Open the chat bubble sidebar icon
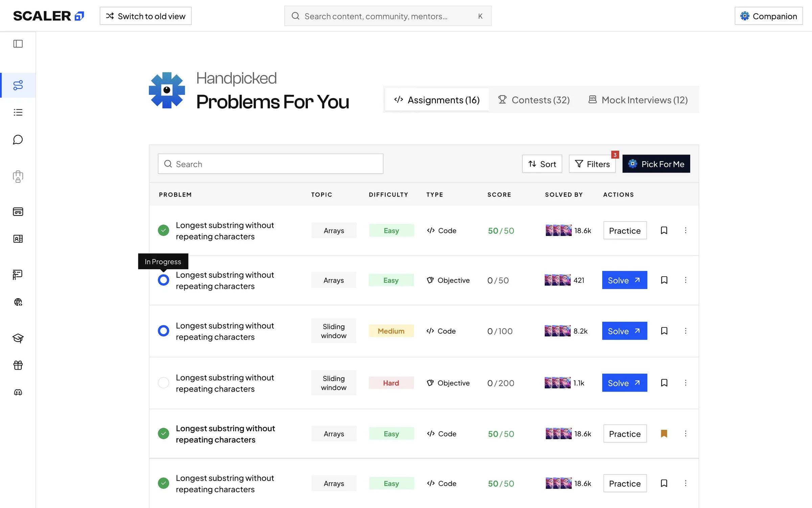Viewport: 812px width, 508px height. point(18,140)
